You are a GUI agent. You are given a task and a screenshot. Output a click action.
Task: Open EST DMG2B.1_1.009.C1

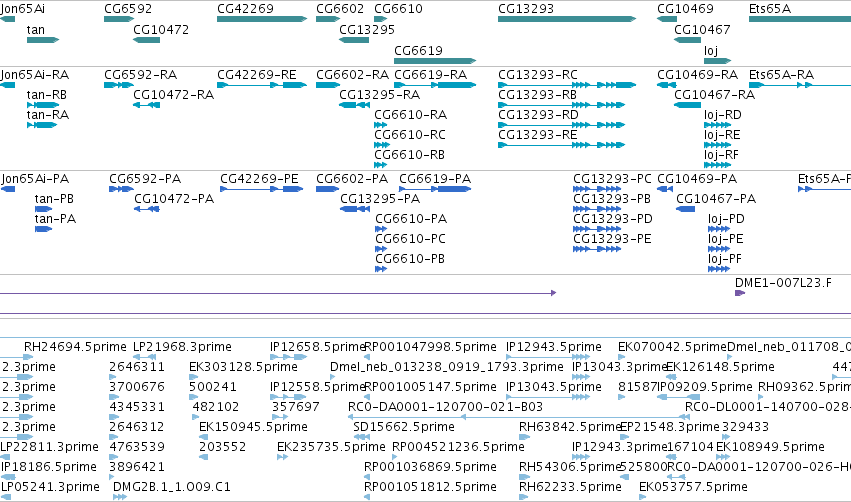tap(172, 487)
